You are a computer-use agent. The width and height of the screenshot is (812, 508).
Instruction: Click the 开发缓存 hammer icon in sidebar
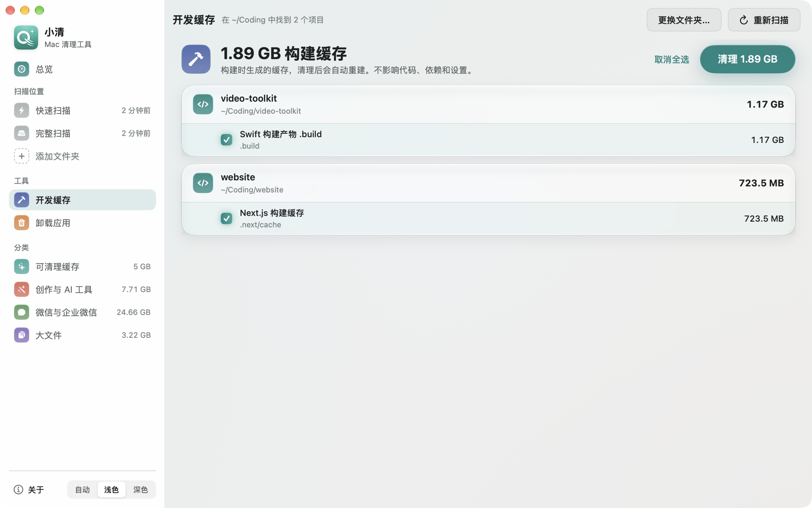click(x=22, y=200)
